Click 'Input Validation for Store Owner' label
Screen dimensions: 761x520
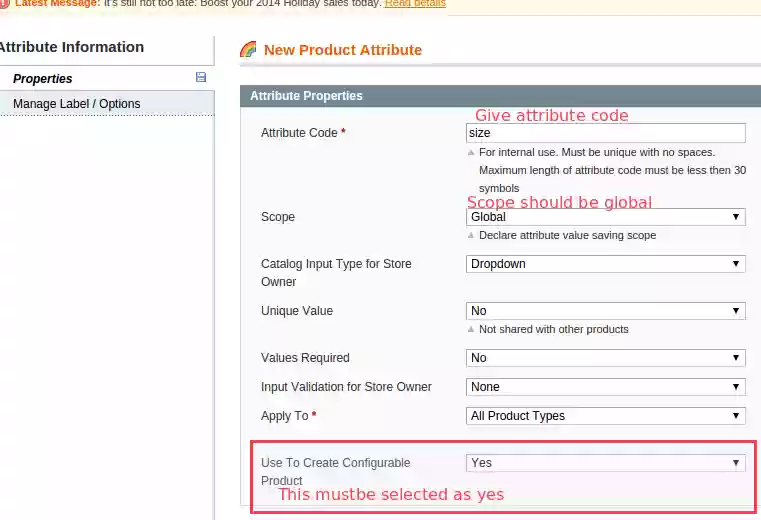tap(346, 387)
